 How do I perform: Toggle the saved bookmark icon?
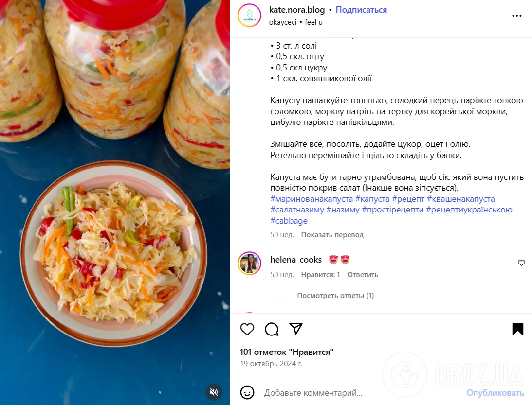pos(518,329)
